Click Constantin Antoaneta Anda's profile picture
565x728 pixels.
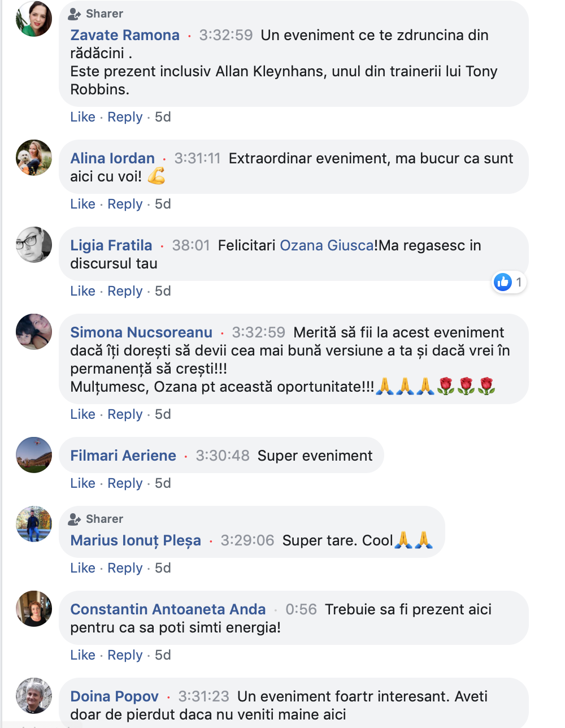[34, 609]
